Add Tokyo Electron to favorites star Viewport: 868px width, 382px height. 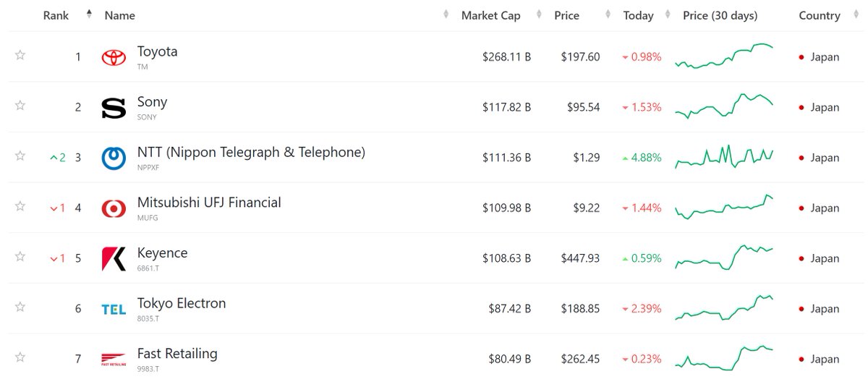(20, 307)
